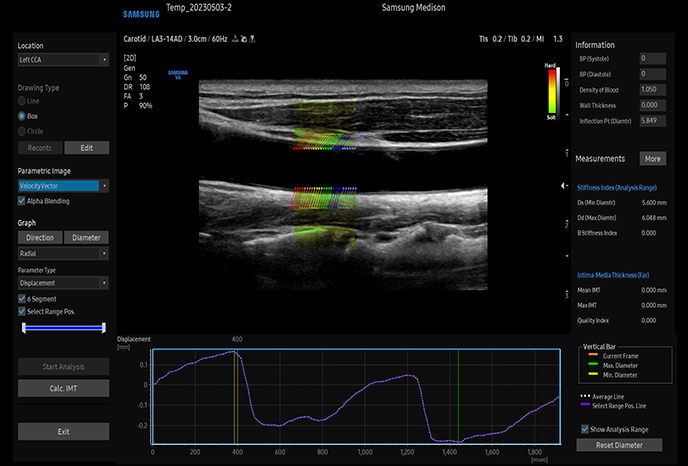Viewport: 688px width, 466px height.
Task: Click the colored vector overlay on upper vessel wall
Action: coord(325,140)
